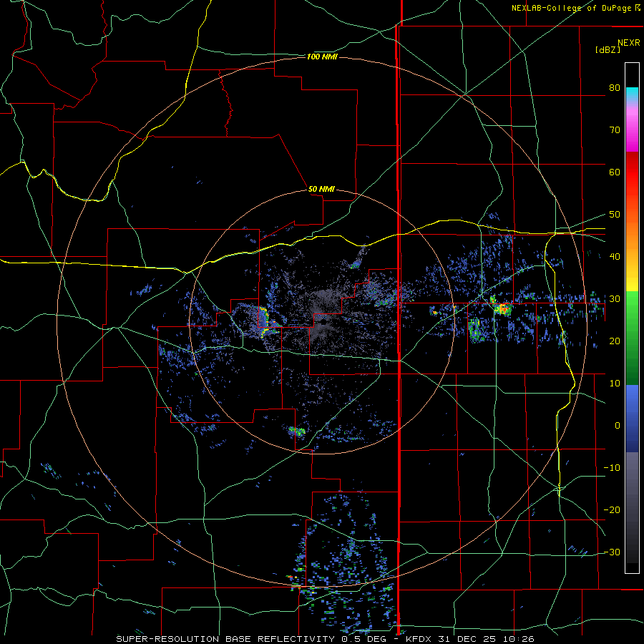The height and width of the screenshot is (644, 644).
Task: Click the Super-Resolution Base Reflectivity caption
Action: 225,639
